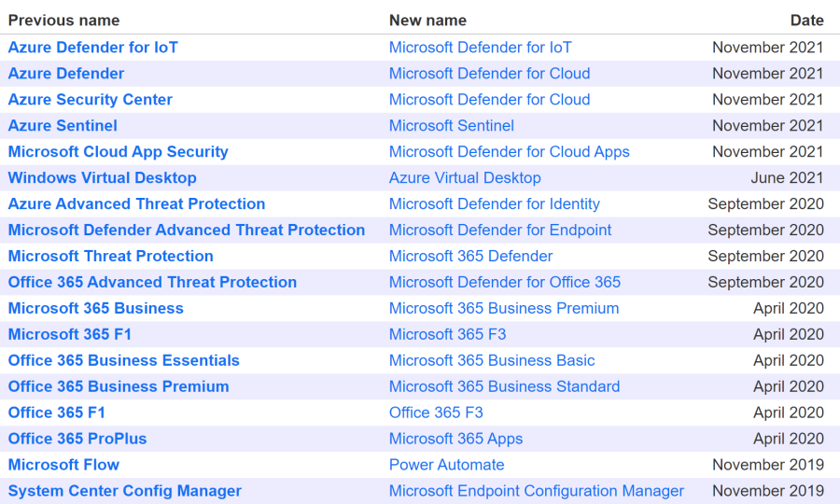Follow the Office 365 F1 link
The height and width of the screenshot is (504, 840).
pyautogui.click(x=57, y=413)
